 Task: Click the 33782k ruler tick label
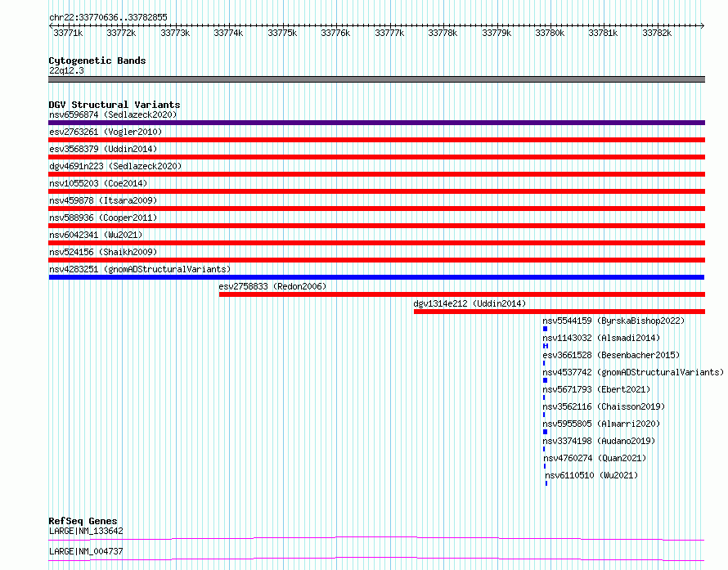(657, 33)
